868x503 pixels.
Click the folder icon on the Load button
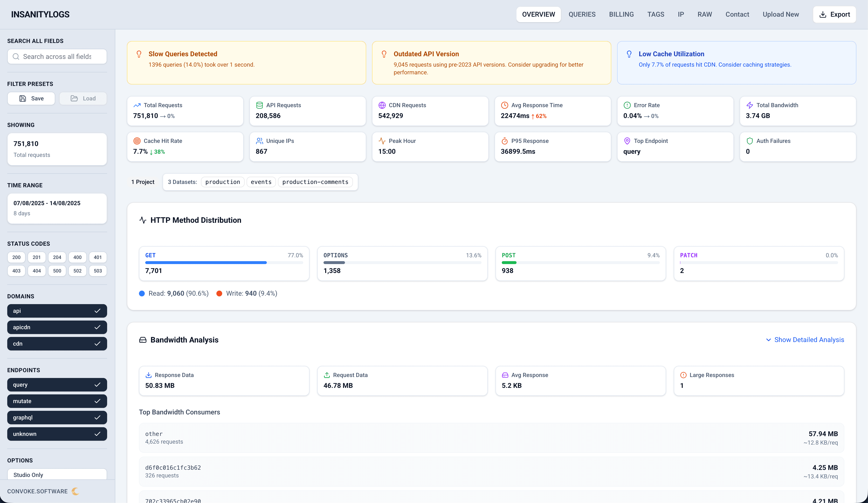pos(74,98)
